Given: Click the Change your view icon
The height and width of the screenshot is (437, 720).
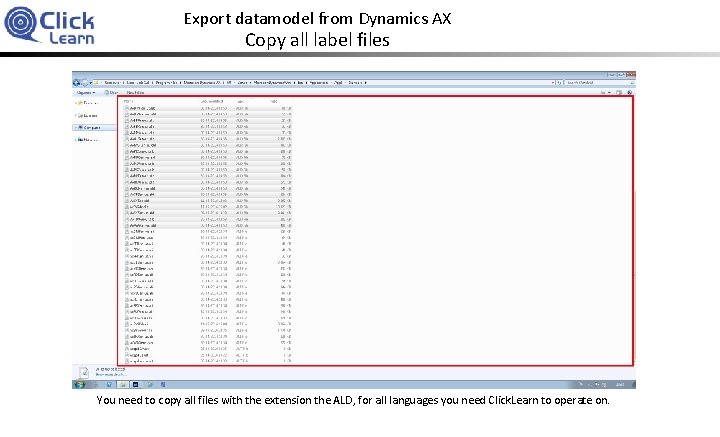Looking at the screenshot, I should 603,92.
